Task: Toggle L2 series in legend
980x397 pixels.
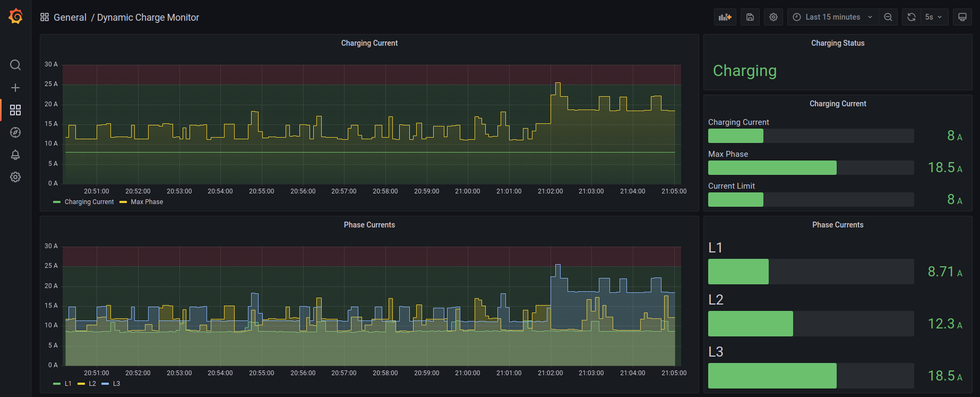Action: click(92, 384)
